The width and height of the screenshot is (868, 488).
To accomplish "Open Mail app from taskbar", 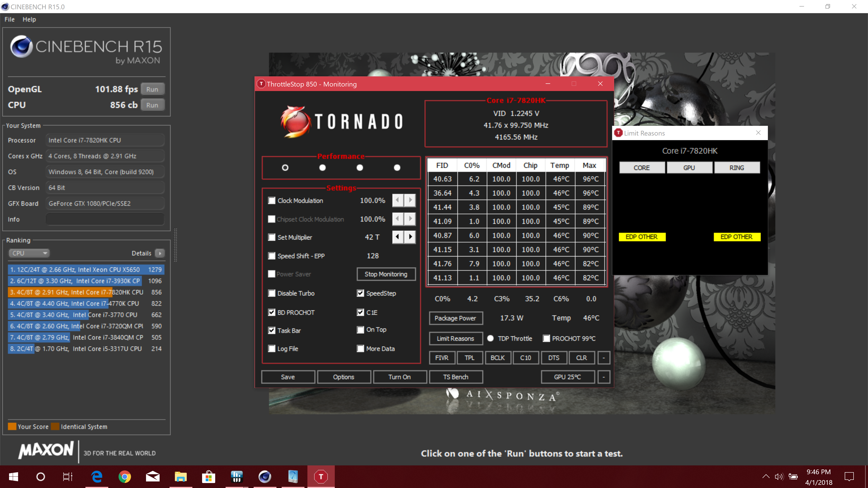I will pyautogui.click(x=153, y=476).
